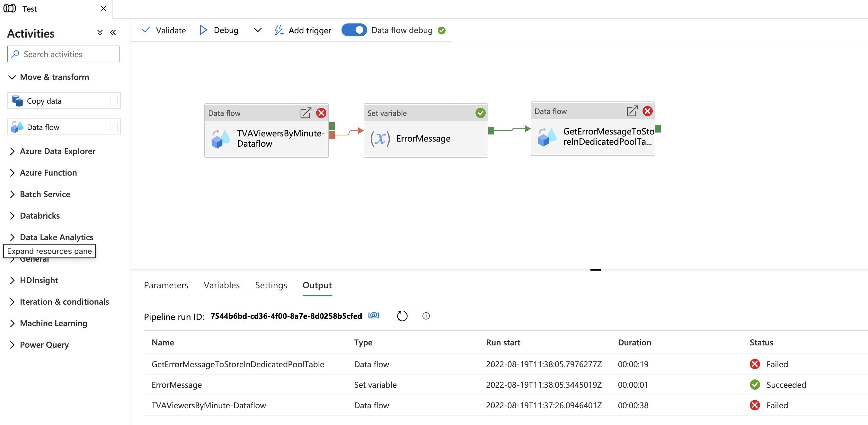
Task: Collapse the Activities pane with the double left arrows
Action: (x=113, y=33)
